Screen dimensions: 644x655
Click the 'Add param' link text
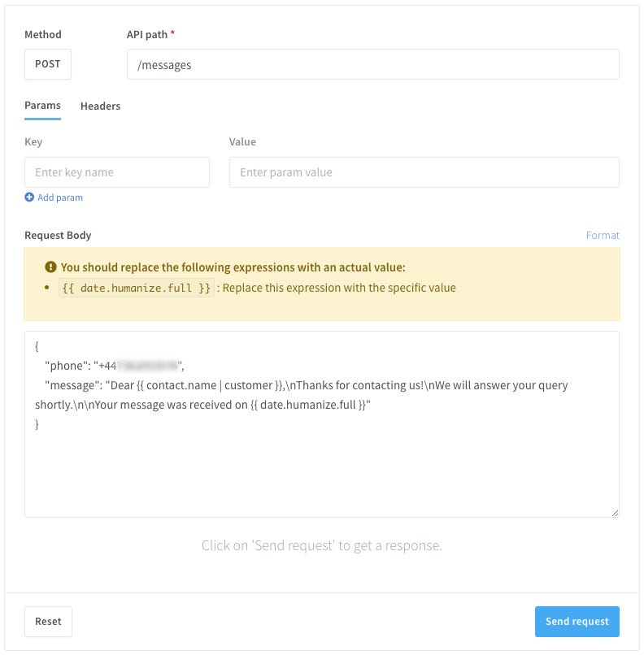coord(60,197)
